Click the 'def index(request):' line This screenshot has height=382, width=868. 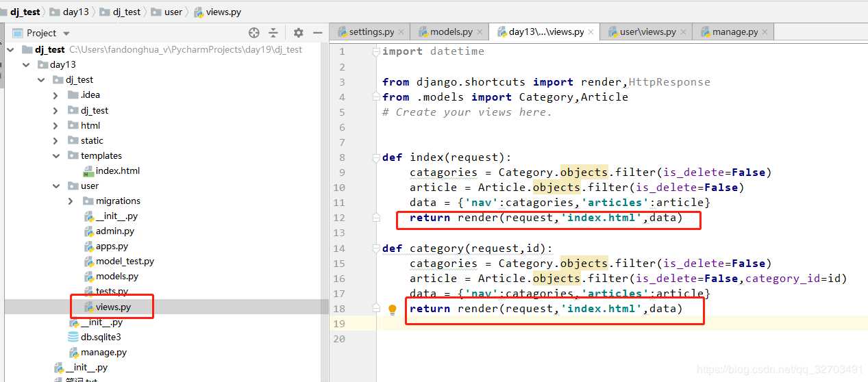(447, 157)
